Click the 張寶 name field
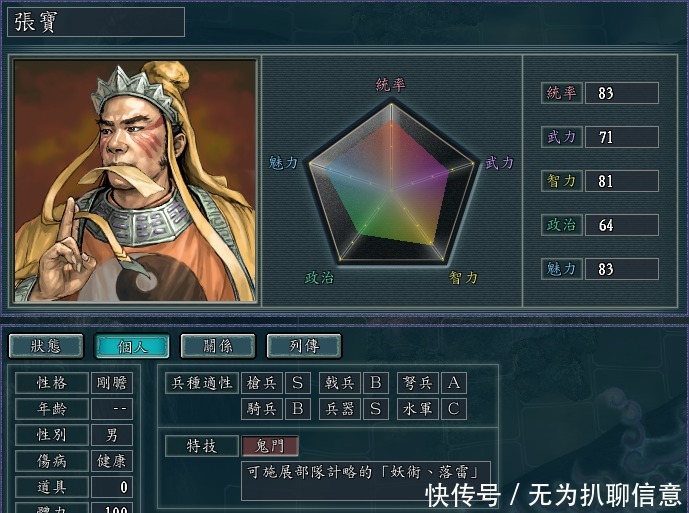This screenshot has width=689, height=513. [x=96, y=22]
